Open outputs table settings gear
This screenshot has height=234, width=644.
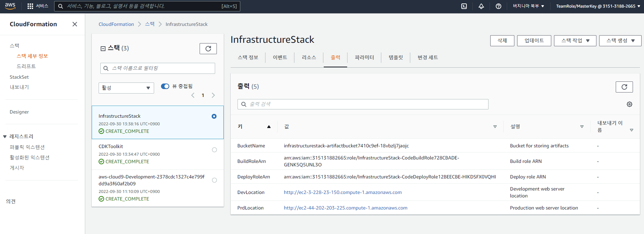pyautogui.click(x=630, y=104)
